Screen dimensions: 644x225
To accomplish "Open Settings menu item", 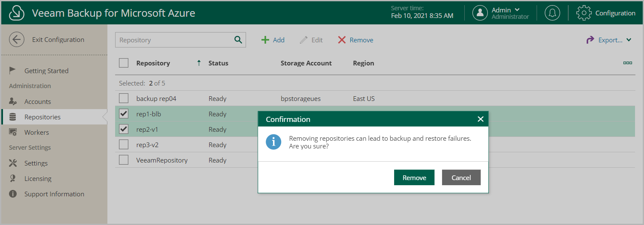I will tap(36, 163).
